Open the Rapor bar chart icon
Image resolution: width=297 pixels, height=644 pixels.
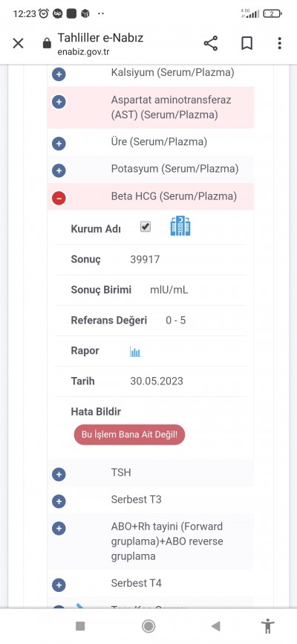pyautogui.click(x=135, y=352)
